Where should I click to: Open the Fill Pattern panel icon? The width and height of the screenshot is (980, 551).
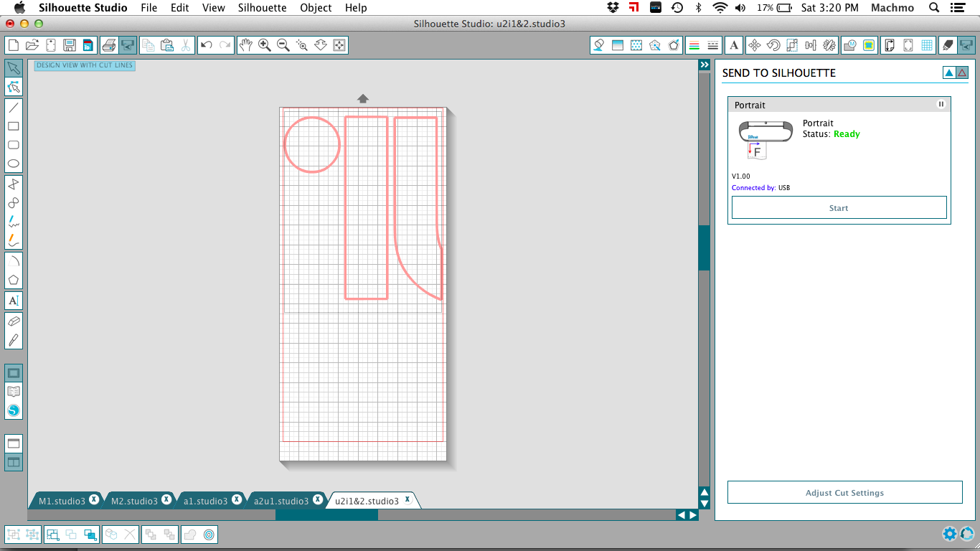pos(636,45)
